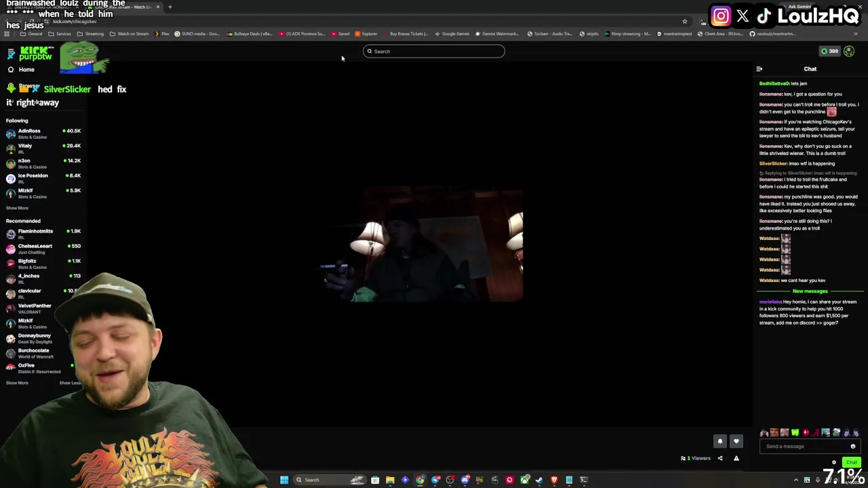Open the Instagram icon in the LoulzHQ banner
868x488 pixels.
[x=721, y=16]
